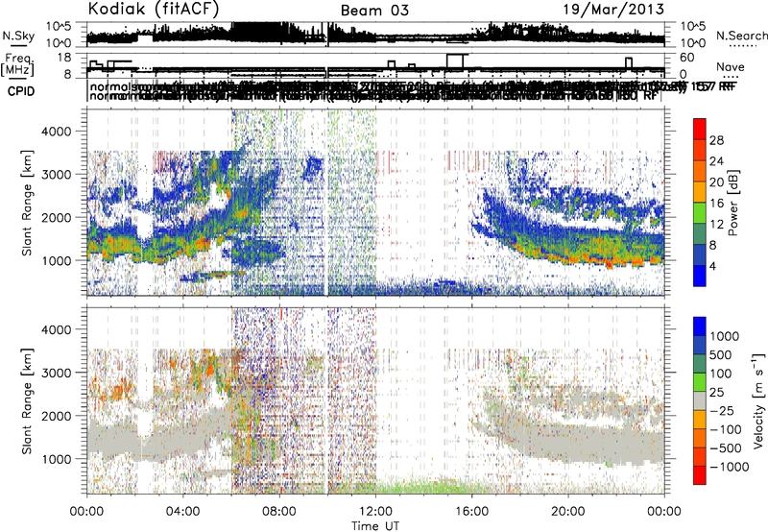Click the '20' label on power colorbar
The width and height of the screenshot is (768, 532).
(x=716, y=182)
